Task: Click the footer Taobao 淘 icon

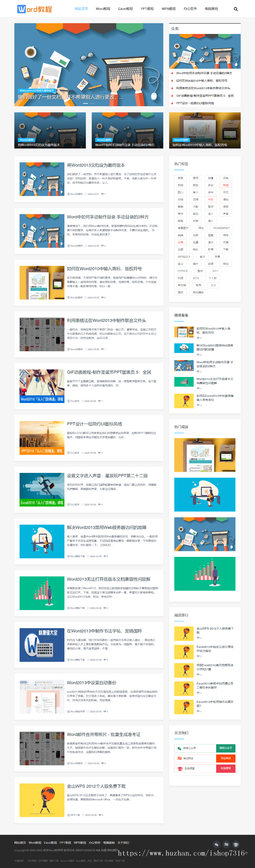Action: pyautogui.click(x=226, y=844)
